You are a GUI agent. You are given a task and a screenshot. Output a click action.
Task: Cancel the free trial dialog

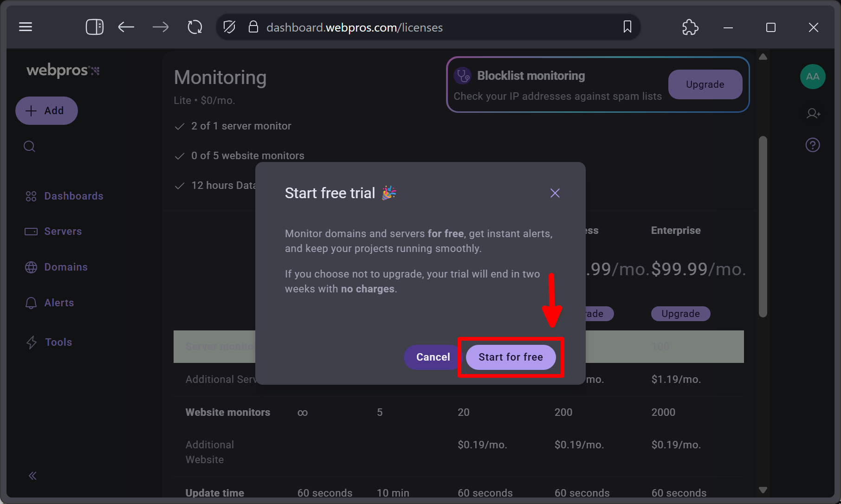click(433, 357)
